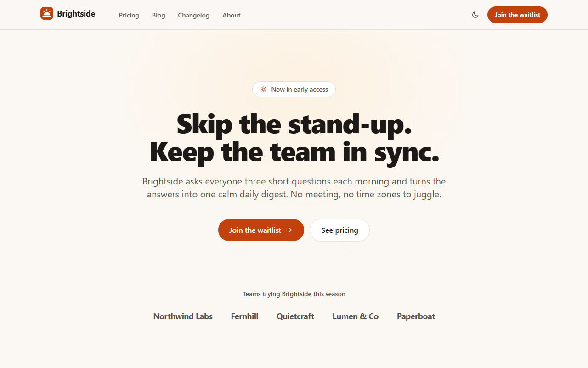
Task: Go to the Blog nav link
Action: 158,15
